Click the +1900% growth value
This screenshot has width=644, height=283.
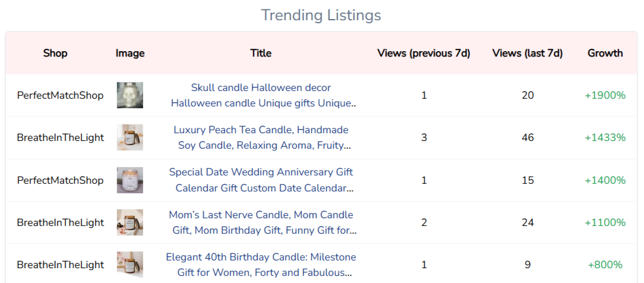click(x=605, y=95)
